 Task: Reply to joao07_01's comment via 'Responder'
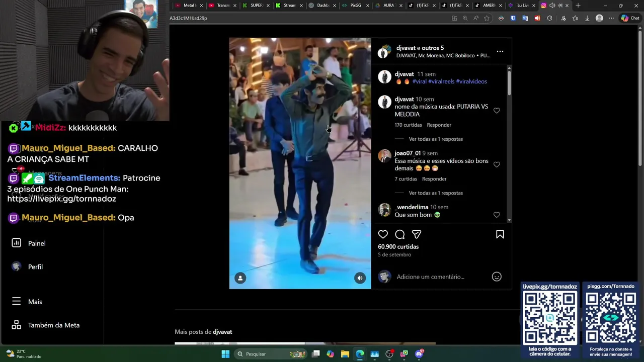[x=434, y=179]
